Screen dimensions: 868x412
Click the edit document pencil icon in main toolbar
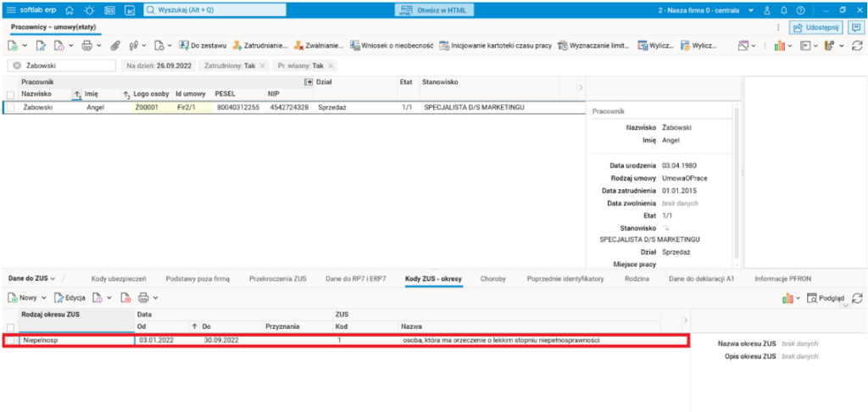41,46
